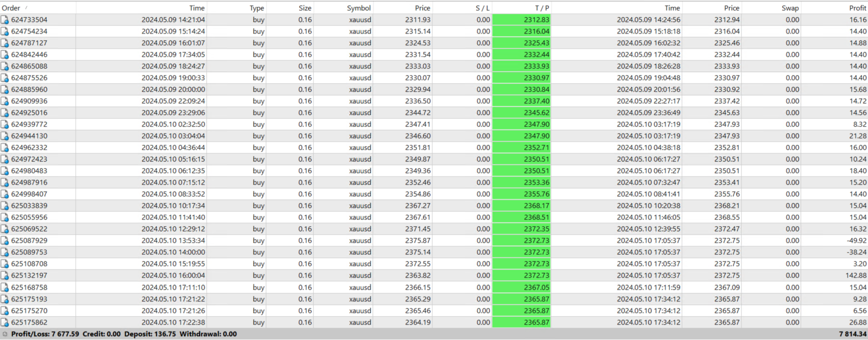Click the order icon for 624944130
The height and width of the screenshot is (340, 868).
tap(5, 136)
